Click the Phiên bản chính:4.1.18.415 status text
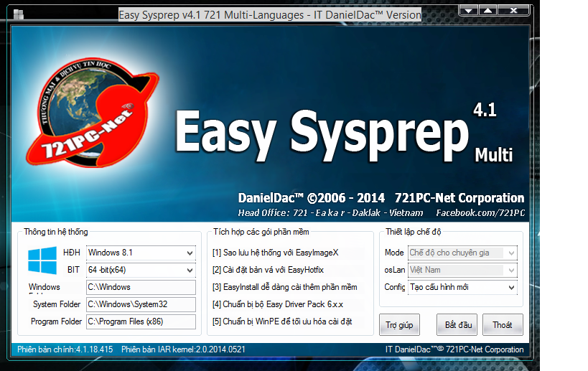 point(65,349)
